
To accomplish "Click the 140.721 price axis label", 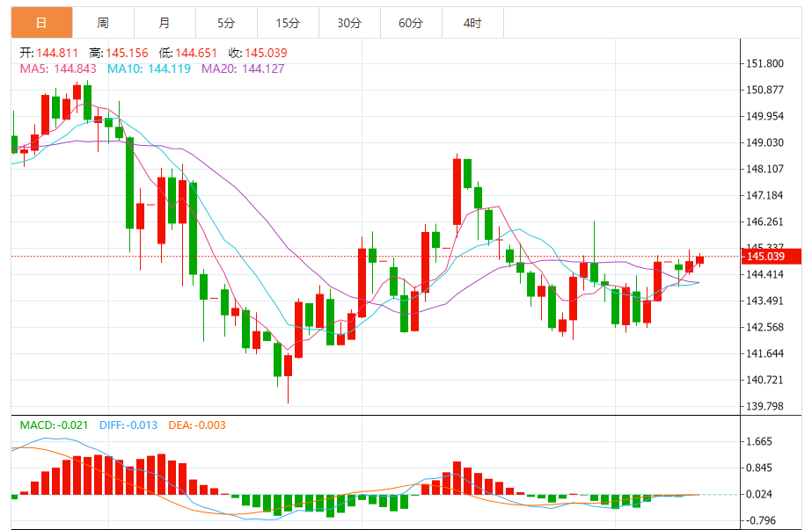I will click(x=764, y=381).
